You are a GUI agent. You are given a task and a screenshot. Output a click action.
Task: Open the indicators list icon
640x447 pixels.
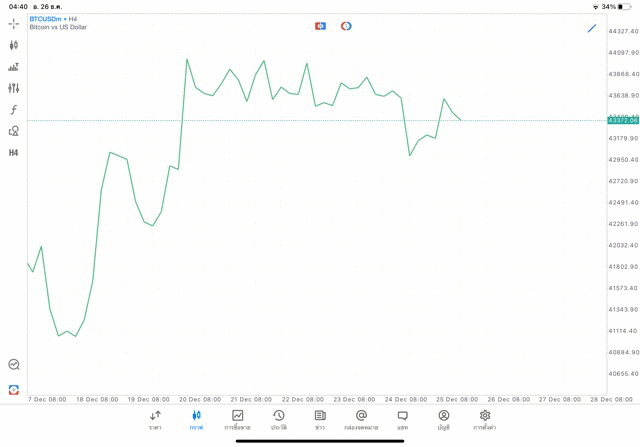tap(14, 67)
